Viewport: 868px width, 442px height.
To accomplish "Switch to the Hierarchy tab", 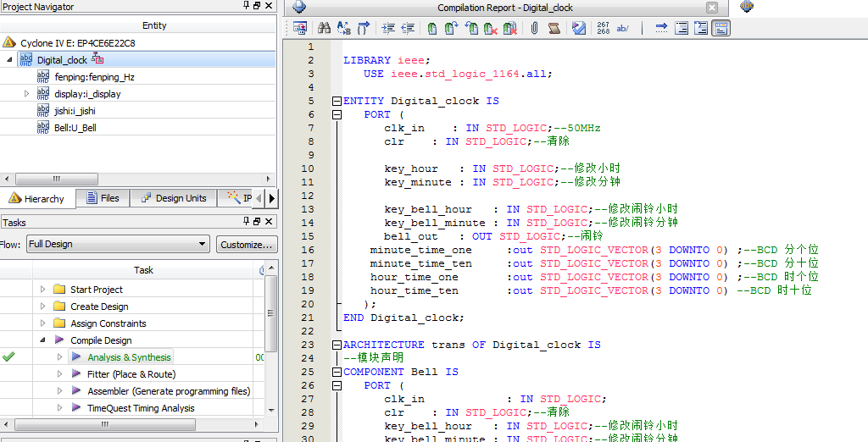I will pyautogui.click(x=36, y=199).
